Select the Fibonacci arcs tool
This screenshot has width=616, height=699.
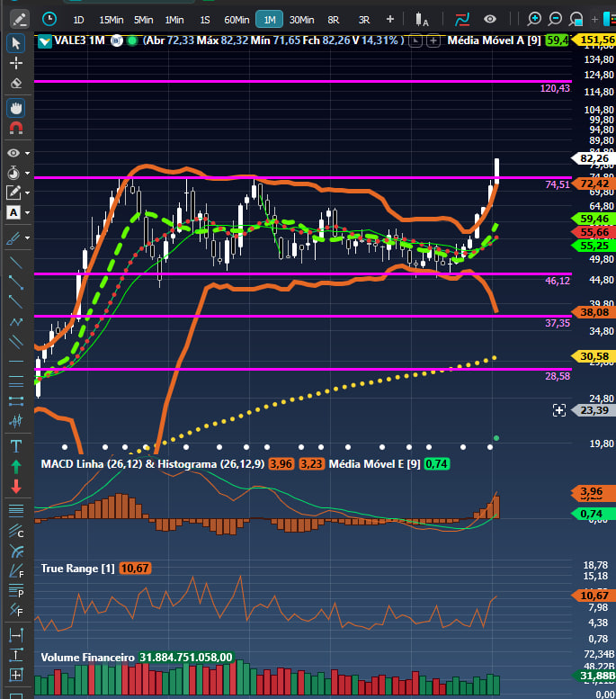[x=16, y=551]
